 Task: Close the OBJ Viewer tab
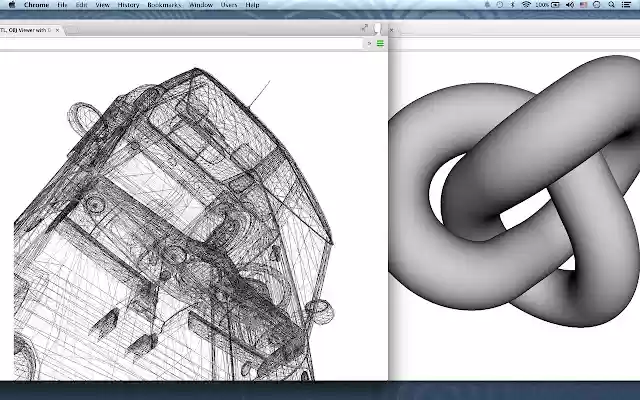click(57, 30)
